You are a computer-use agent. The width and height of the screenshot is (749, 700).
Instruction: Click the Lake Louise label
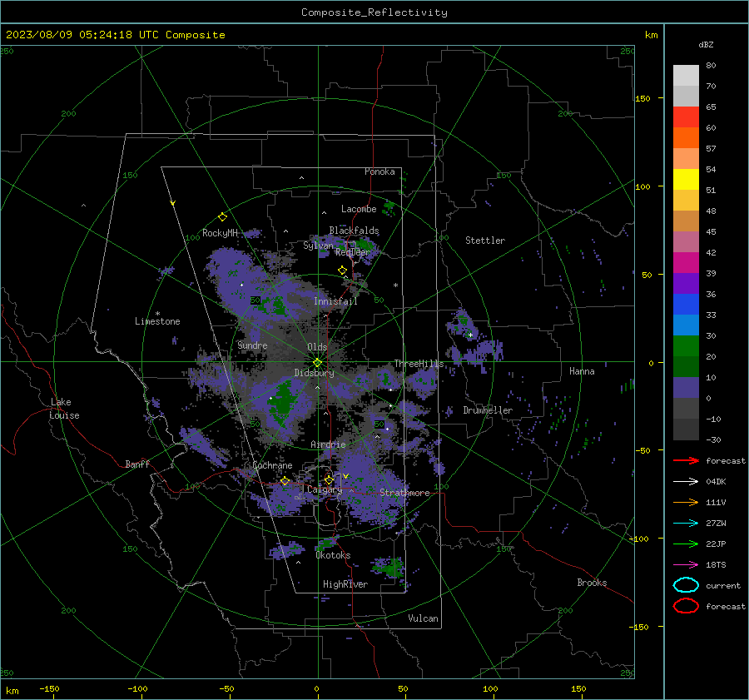[64, 409]
